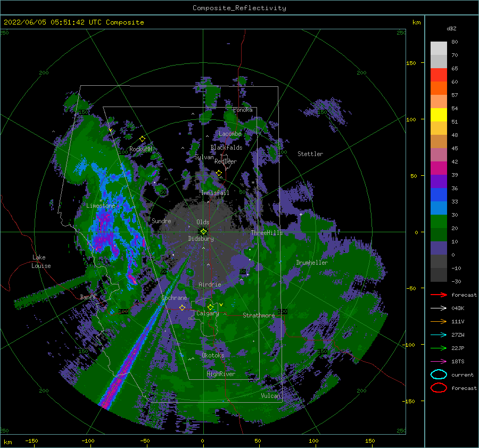
Task: Click the Okotoks city label
Action: pos(213,355)
